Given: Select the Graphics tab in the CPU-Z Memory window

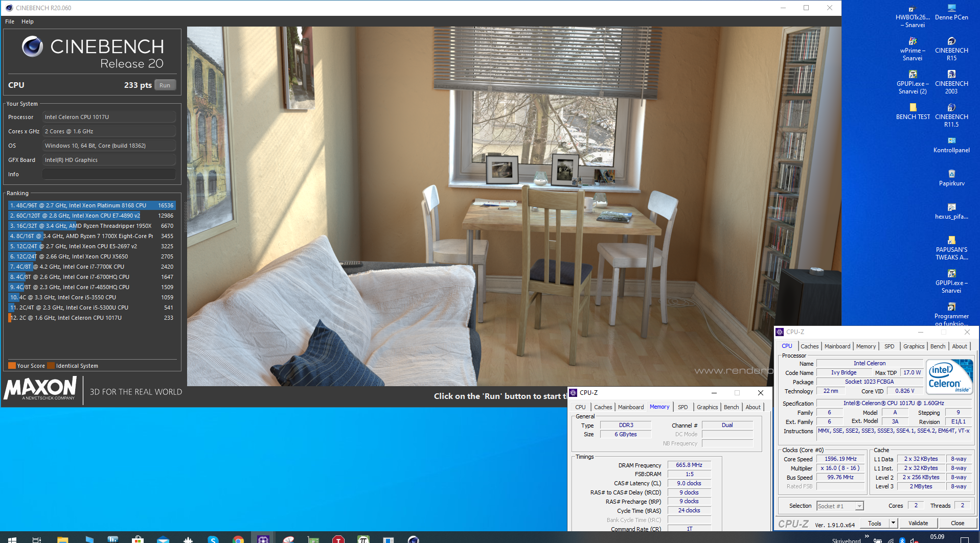Looking at the screenshot, I should click(708, 407).
